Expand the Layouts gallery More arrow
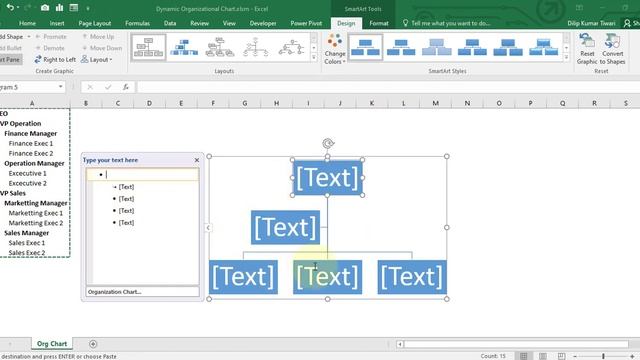 pos(314,58)
